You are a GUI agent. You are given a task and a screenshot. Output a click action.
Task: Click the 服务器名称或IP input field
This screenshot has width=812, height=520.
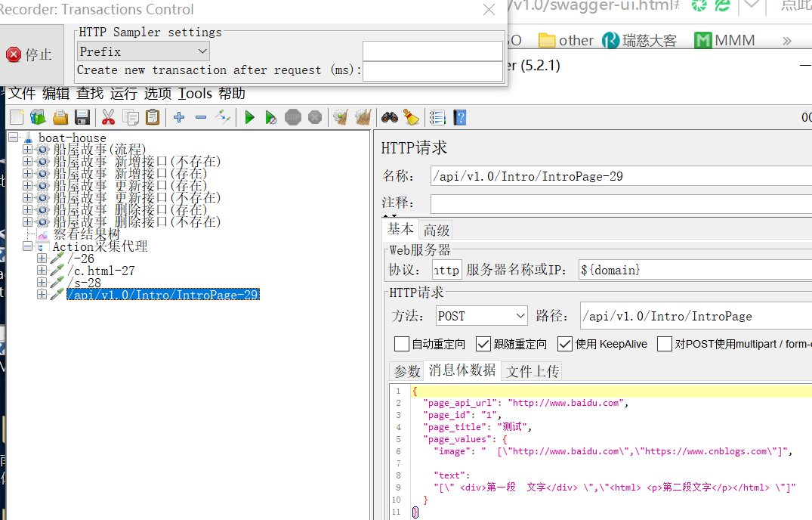[695, 270]
